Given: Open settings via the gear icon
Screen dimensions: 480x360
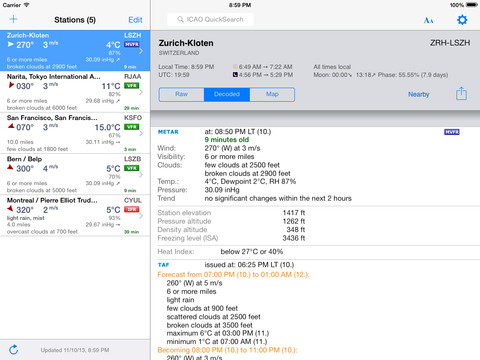Looking at the screenshot, I should coord(462,20).
